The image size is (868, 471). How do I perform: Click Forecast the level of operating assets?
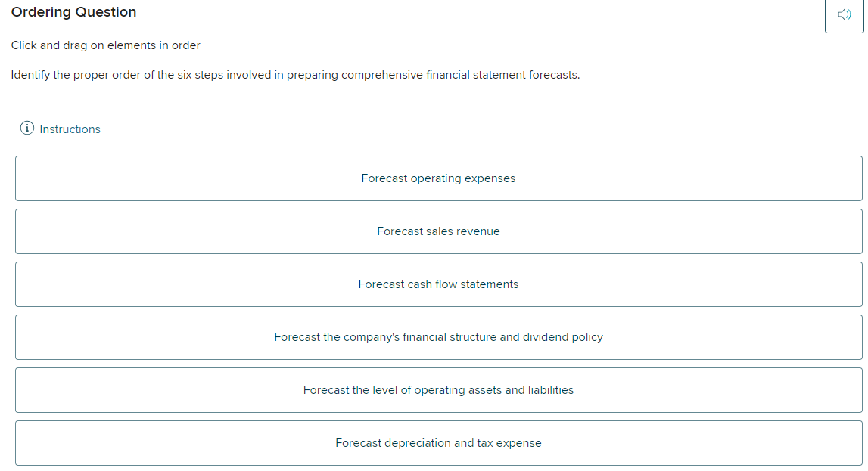pyautogui.click(x=437, y=390)
